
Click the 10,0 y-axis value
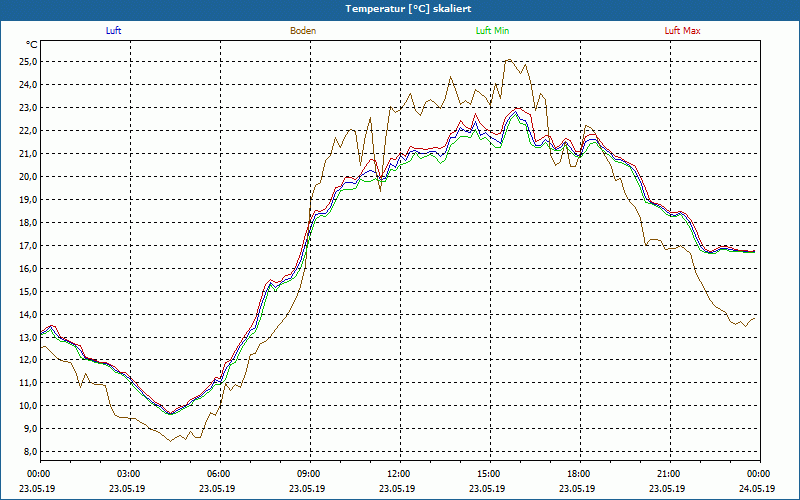(29, 406)
